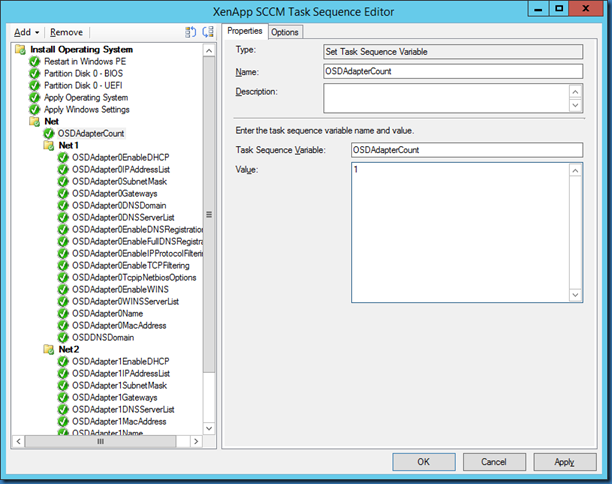
Task: Click green check icon beside Apply Operating System
Action: coord(35,97)
